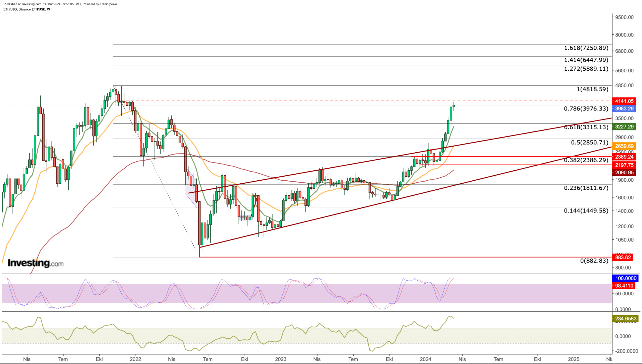Click the 883.62 red support label

coord(623,258)
